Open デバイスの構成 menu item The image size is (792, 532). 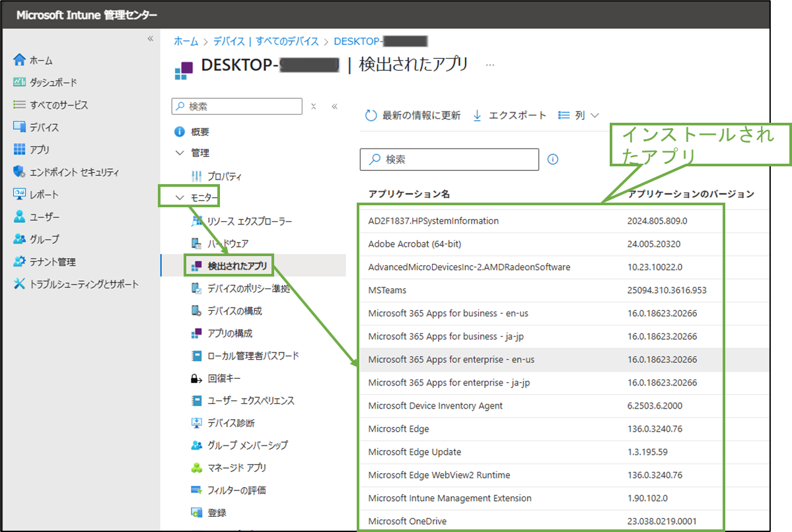pos(235,310)
